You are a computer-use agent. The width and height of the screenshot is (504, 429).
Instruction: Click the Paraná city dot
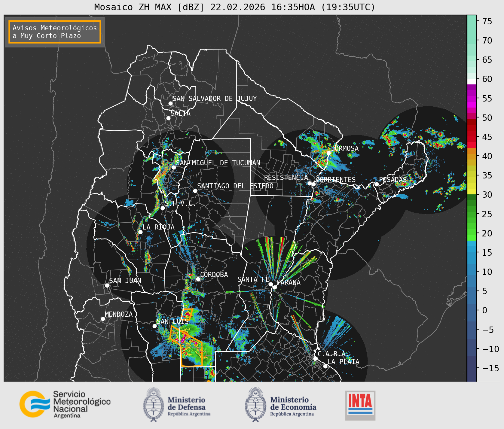click(x=275, y=287)
